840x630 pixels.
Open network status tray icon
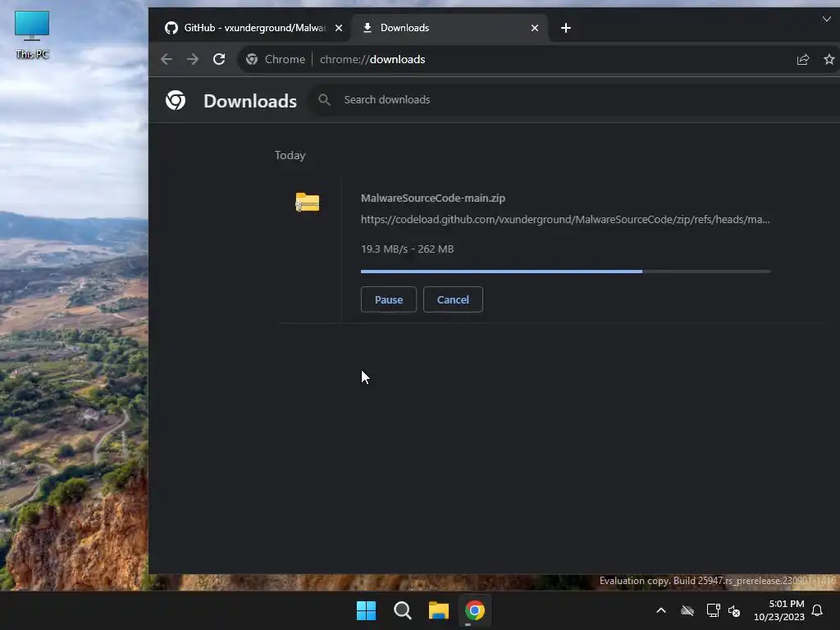[x=713, y=610]
